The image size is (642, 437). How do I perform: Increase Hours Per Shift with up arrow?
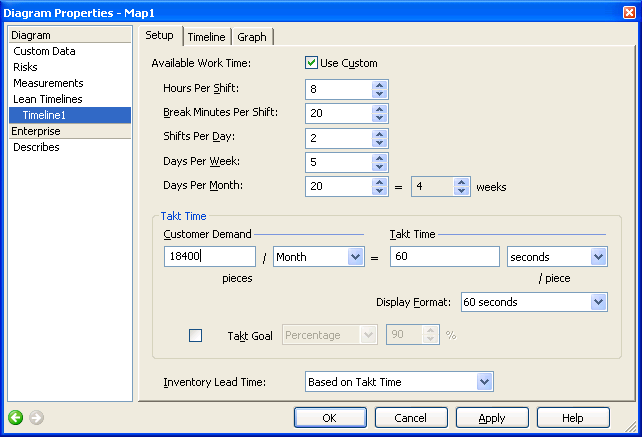[379, 84]
